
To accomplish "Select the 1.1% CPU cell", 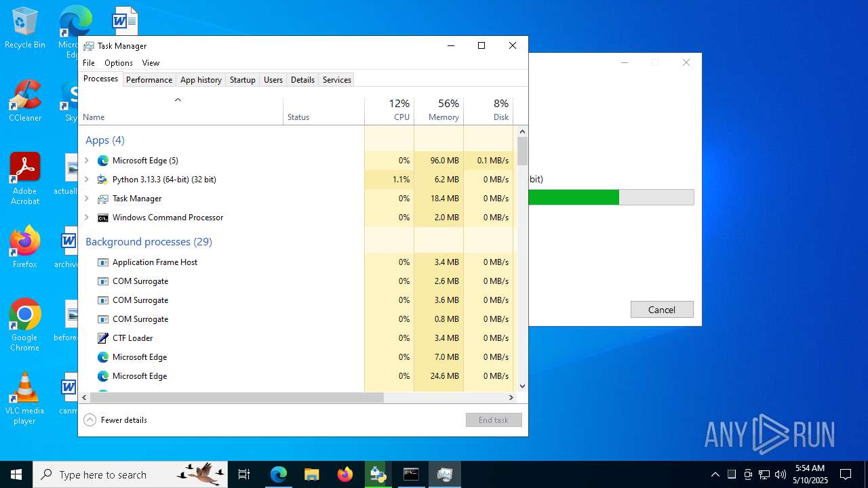I will click(389, 180).
